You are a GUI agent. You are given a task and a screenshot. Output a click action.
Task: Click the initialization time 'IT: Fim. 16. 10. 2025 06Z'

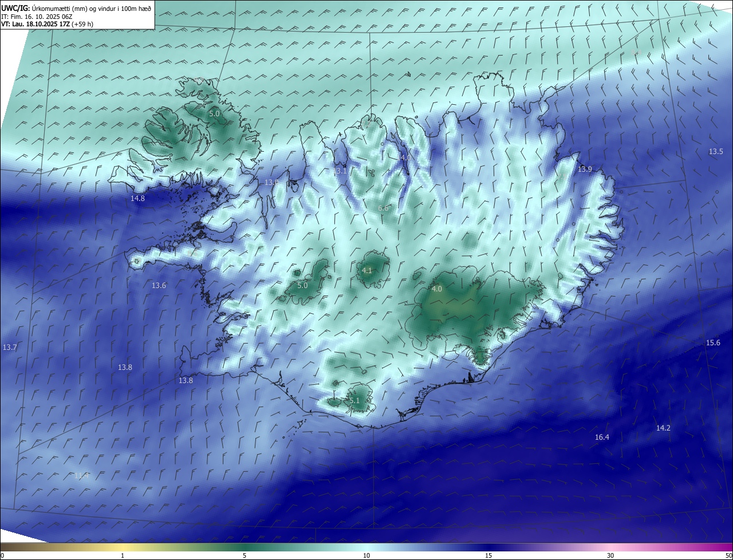[37, 16]
